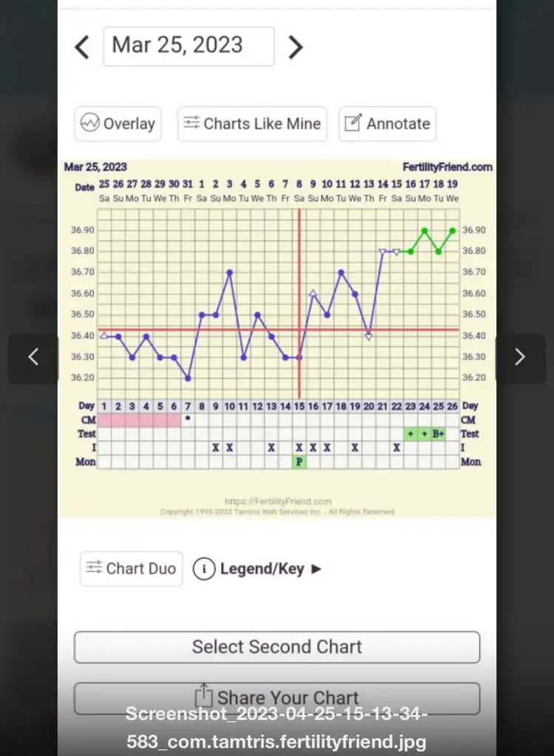Tap Share Your Chart button
Image resolution: width=554 pixels, height=756 pixels.
277,698
